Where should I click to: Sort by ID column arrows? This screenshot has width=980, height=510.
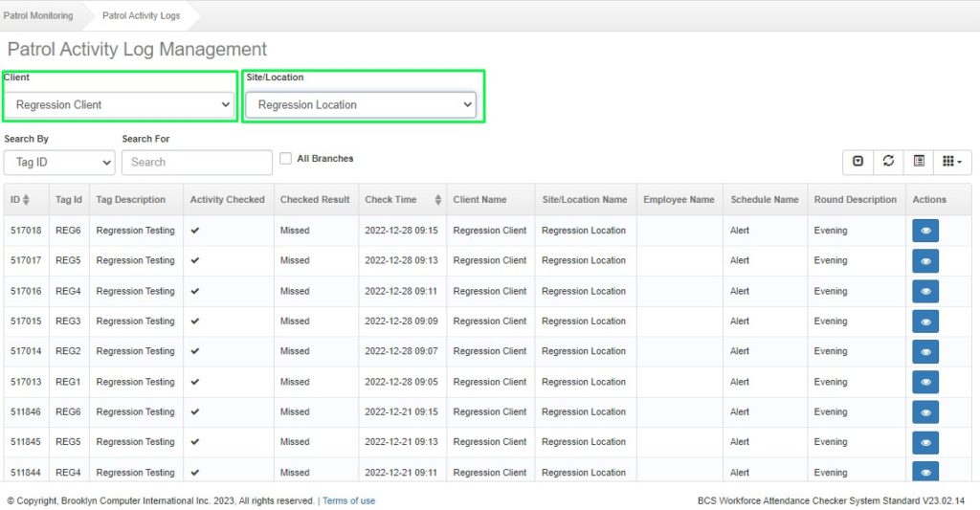[x=26, y=200]
